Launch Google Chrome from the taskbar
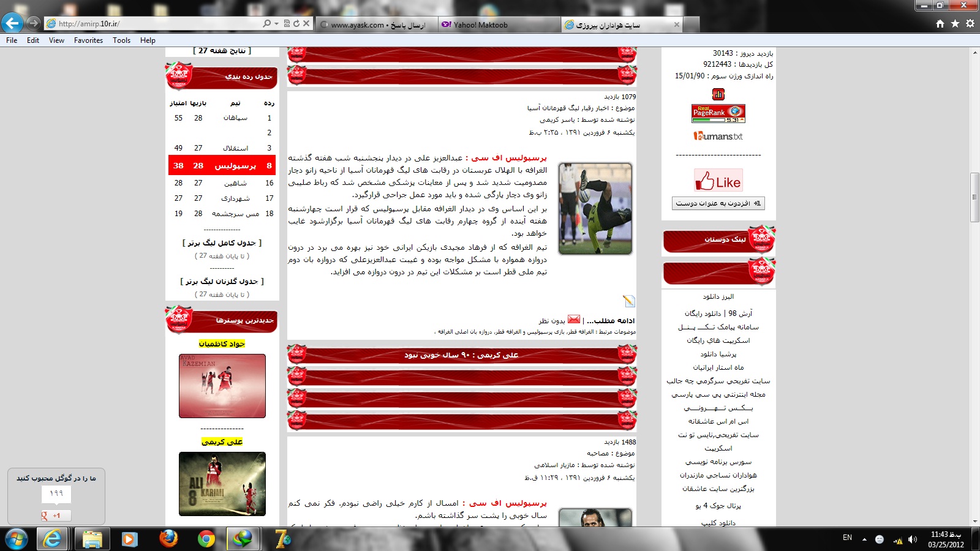This screenshot has width=980, height=551. pyautogui.click(x=206, y=539)
